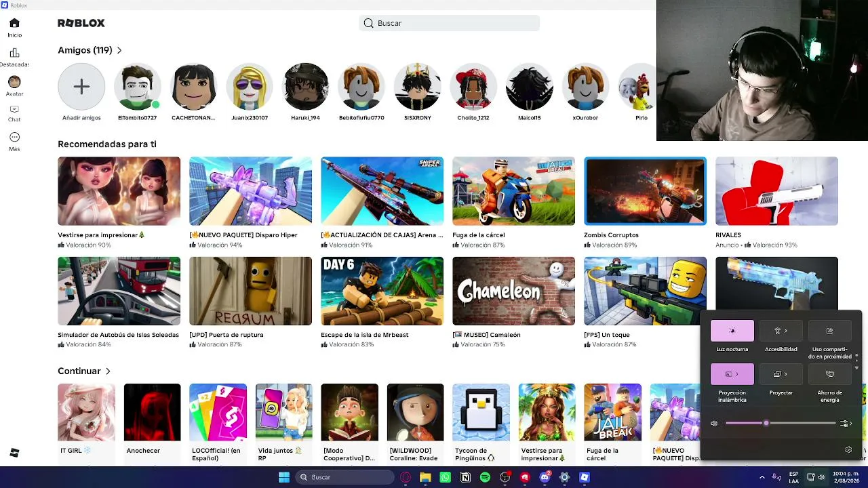
Task: Toggle Luz nocturna quick setting
Action: pyautogui.click(x=732, y=331)
